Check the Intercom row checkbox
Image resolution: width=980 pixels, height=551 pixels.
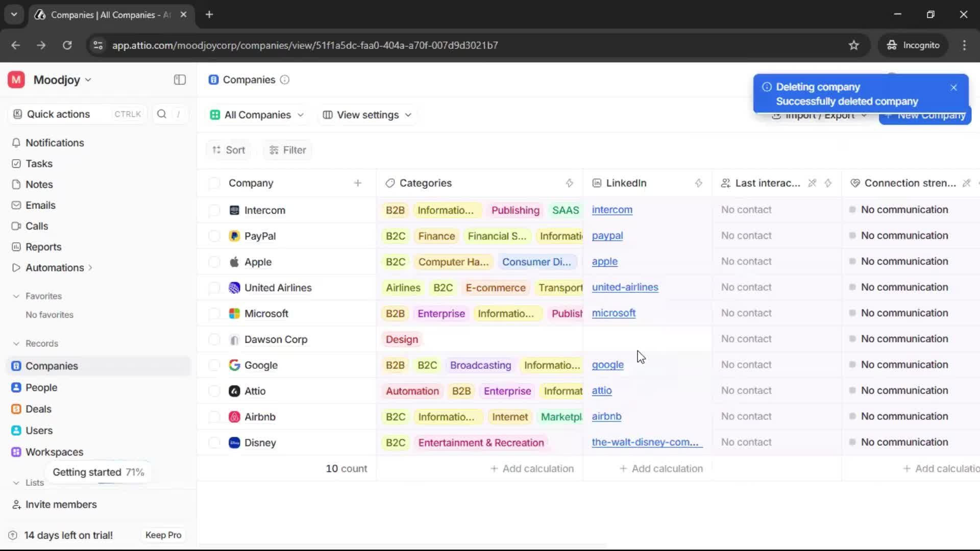[x=214, y=210]
